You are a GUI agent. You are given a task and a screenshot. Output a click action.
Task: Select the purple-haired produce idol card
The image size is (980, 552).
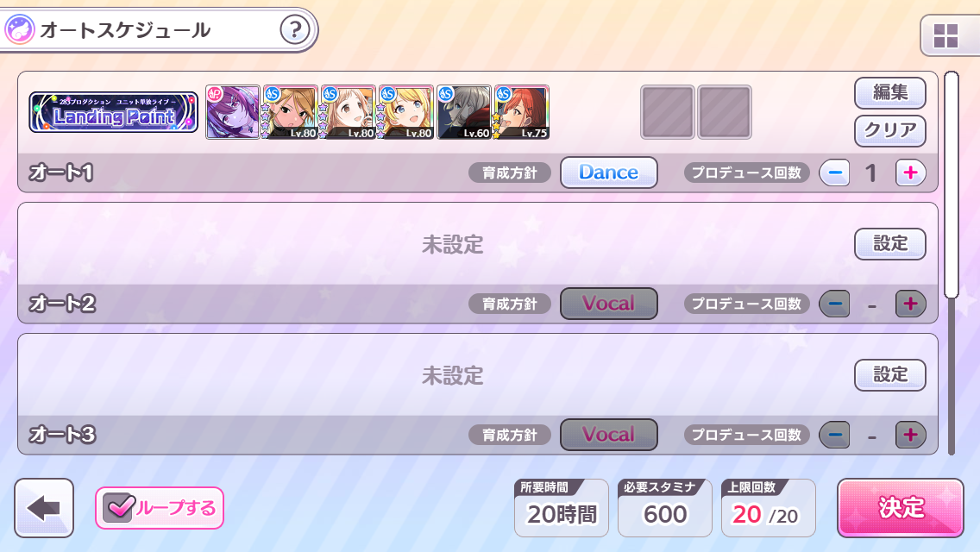click(x=233, y=112)
